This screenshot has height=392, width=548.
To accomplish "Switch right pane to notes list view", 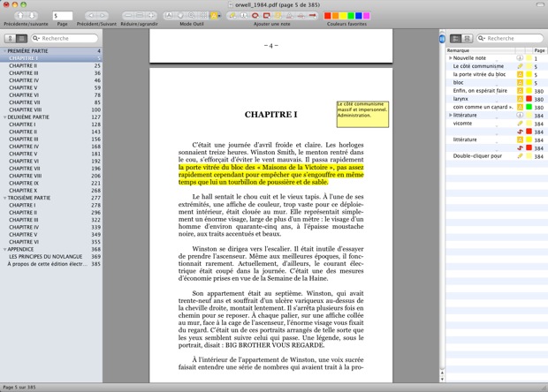I will [x=455, y=38].
